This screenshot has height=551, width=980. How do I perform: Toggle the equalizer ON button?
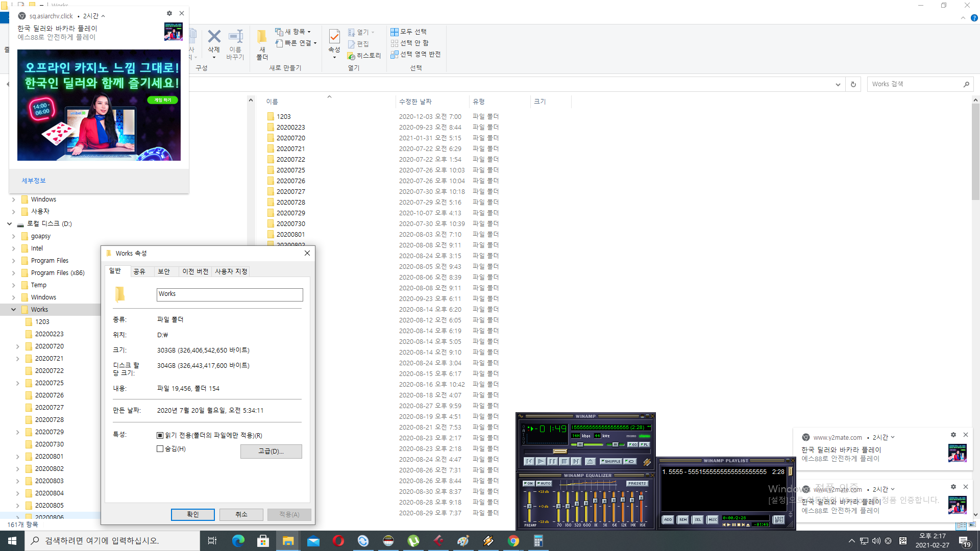(528, 483)
